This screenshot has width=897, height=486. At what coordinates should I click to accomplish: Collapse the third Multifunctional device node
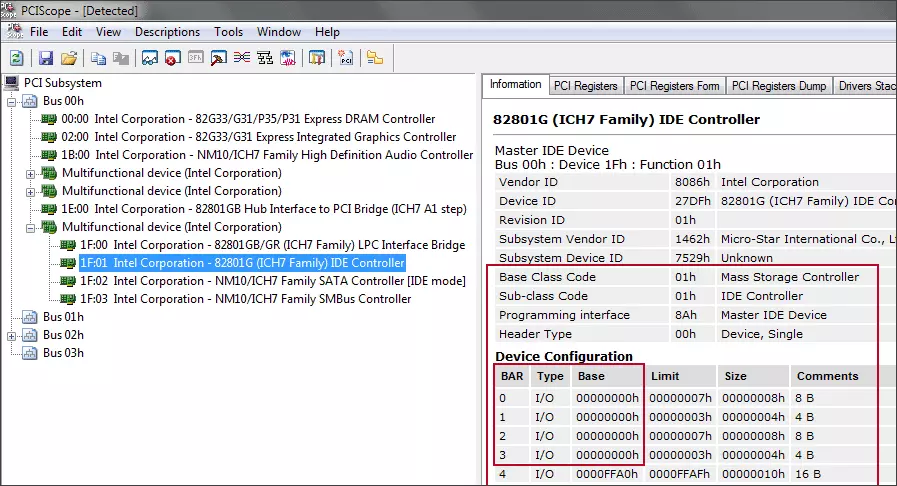click(x=30, y=228)
